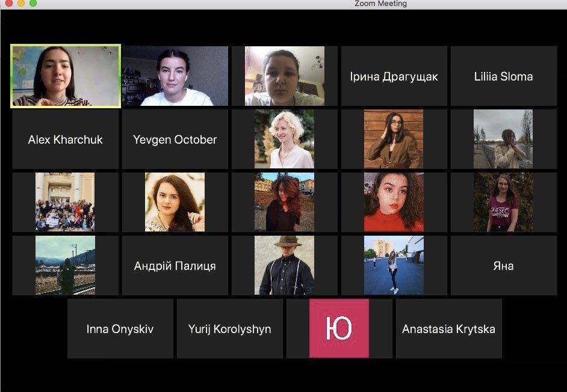Click Yurij Korolyshyn's name tile

pyautogui.click(x=229, y=329)
